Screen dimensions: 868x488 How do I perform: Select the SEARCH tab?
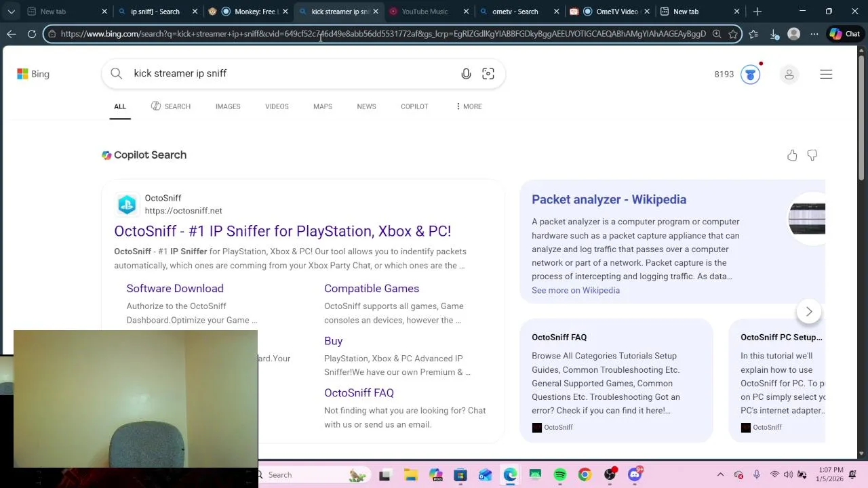coord(171,106)
